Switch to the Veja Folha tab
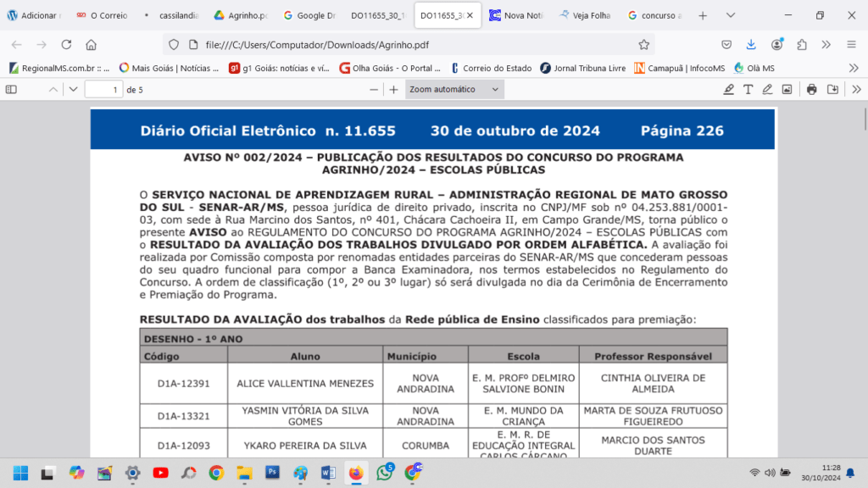Image resolution: width=868 pixels, height=488 pixels. [x=585, y=15]
